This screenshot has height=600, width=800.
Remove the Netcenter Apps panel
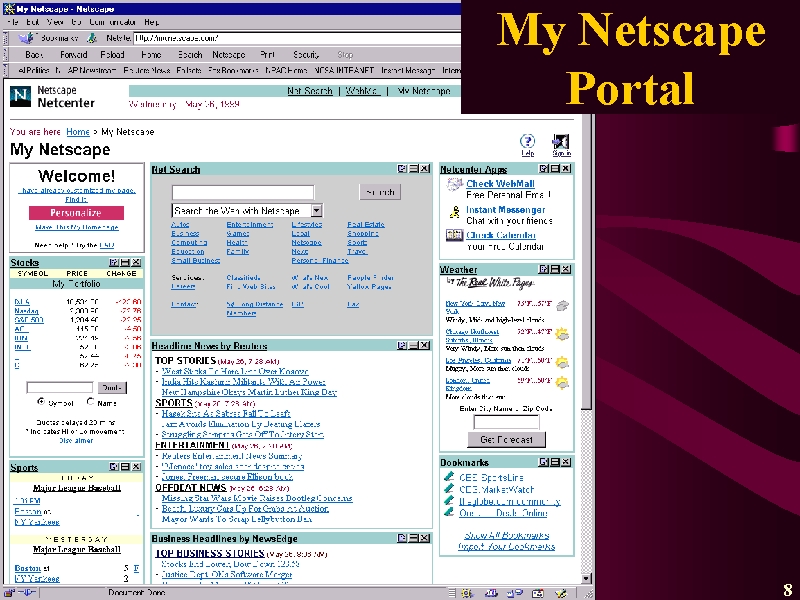pos(566,168)
